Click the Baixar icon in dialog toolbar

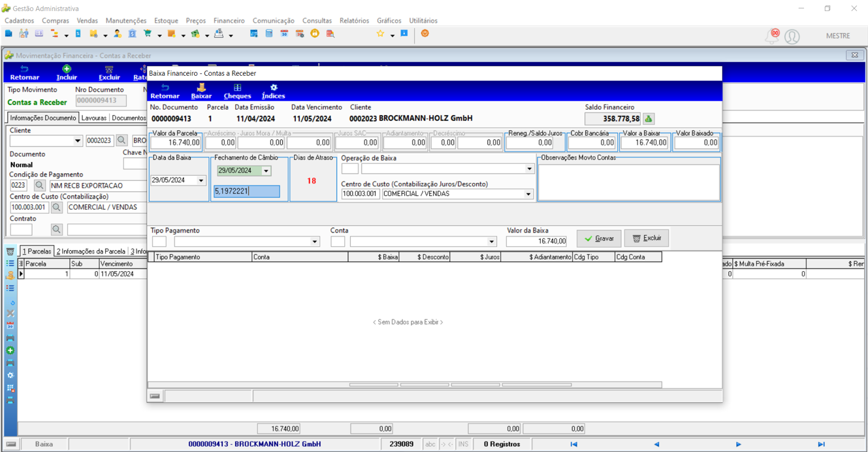click(x=201, y=88)
